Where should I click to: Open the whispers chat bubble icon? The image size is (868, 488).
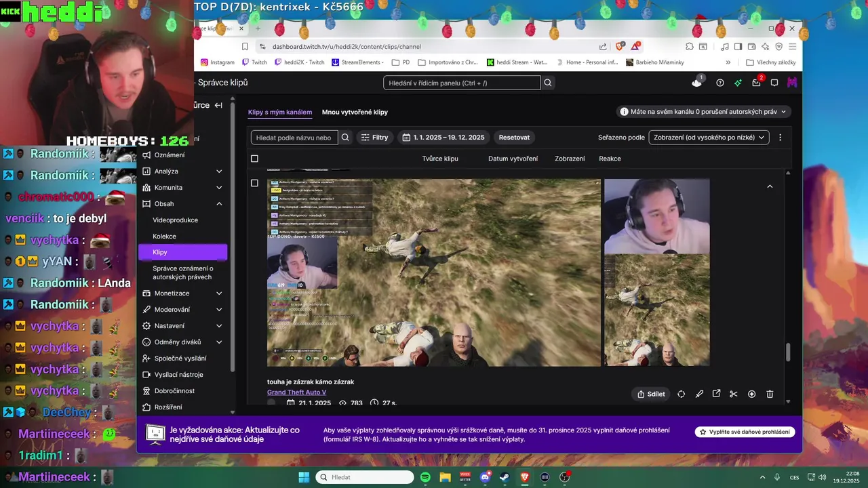pos(774,83)
